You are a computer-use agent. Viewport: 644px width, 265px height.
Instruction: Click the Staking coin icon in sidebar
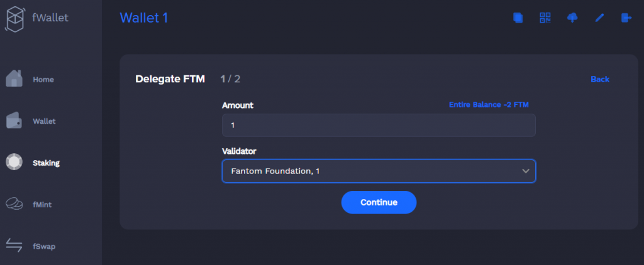pyautogui.click(x=14, y=162)
